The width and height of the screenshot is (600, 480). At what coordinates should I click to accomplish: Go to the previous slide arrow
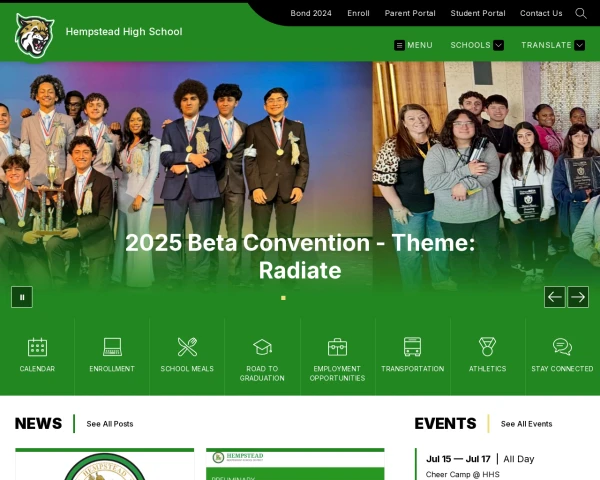554,297
